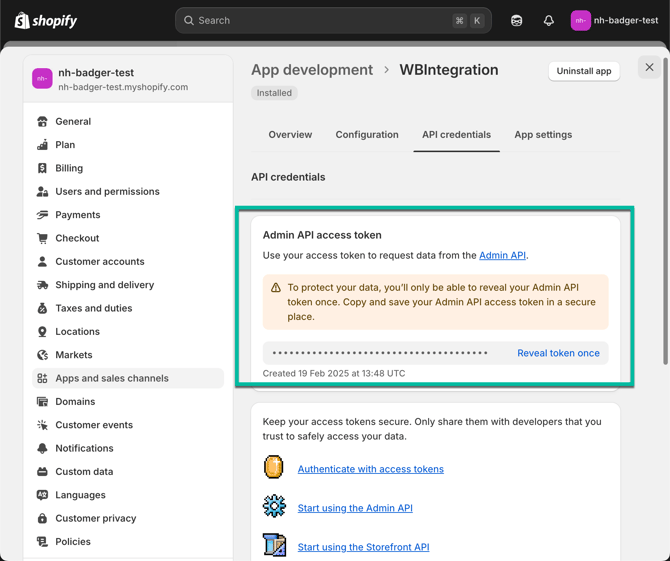Switch to the Configuration tab
This screenshot has width=670, height=561.
tap(367, 135)
